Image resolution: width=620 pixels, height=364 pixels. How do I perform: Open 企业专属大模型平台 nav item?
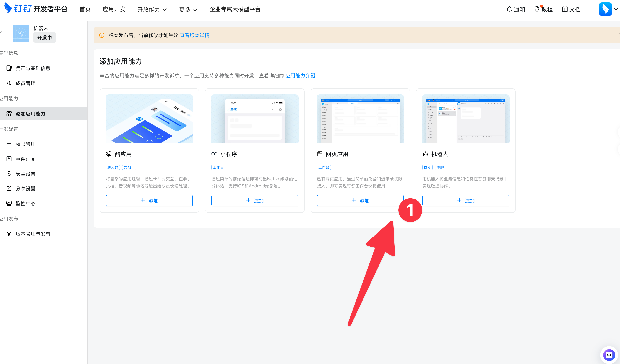235,9
